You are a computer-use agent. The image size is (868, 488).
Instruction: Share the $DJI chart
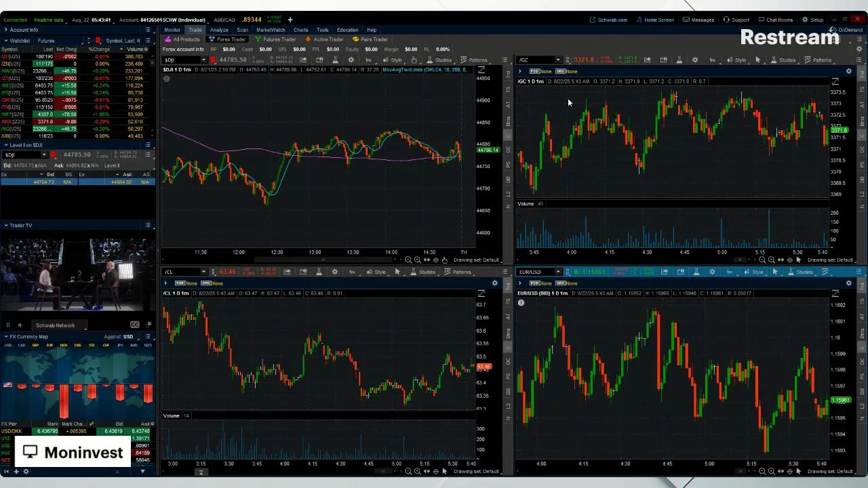tap(304, 60)
